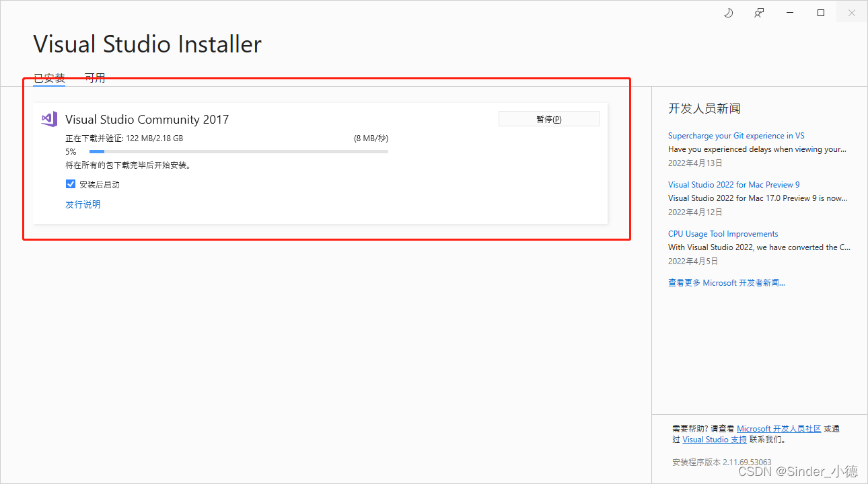
Task: Minimize the installer window
Action: (x=790, y=13)
